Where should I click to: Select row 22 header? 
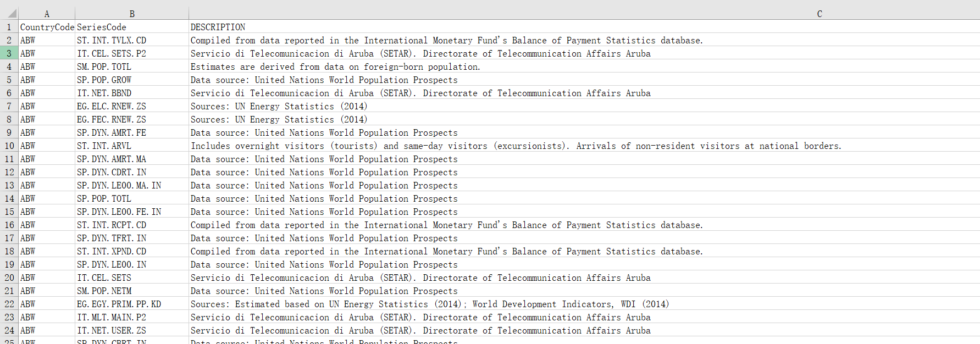pyautogui.click(x=9, y=304)
